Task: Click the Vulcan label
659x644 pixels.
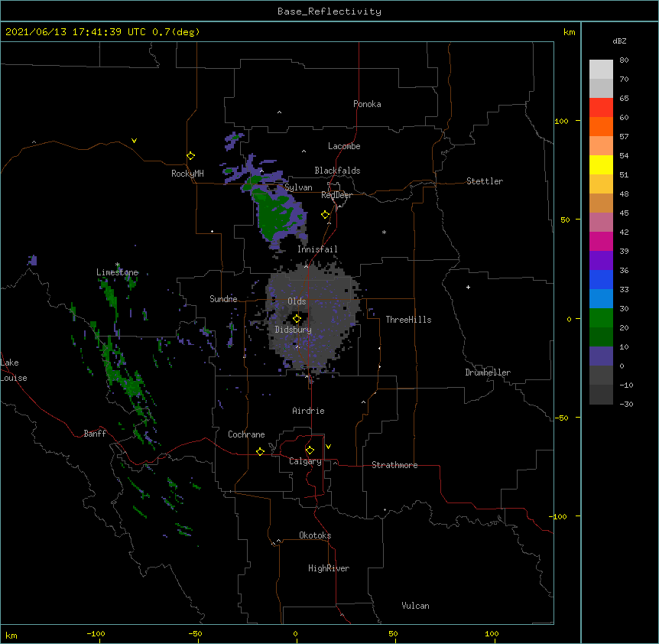Action: pos(415,606)
